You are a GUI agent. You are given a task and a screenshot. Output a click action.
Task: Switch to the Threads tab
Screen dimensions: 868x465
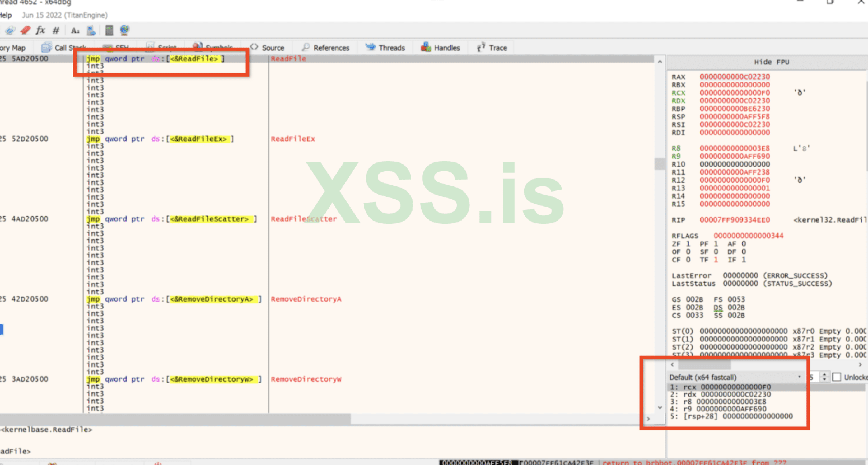pos(385,48)
